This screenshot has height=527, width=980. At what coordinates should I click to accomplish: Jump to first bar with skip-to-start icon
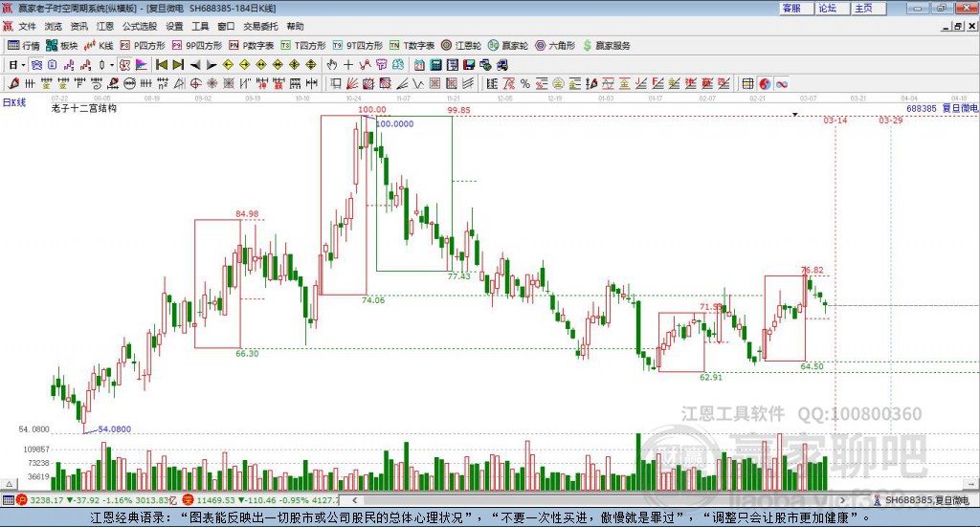click(161, 65)
